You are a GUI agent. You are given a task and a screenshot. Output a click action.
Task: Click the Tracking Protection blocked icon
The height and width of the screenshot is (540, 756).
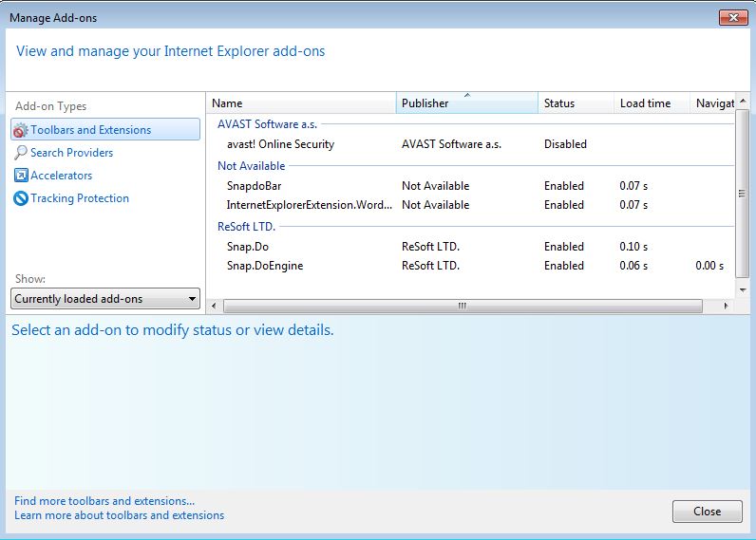[x=21, y=198]
